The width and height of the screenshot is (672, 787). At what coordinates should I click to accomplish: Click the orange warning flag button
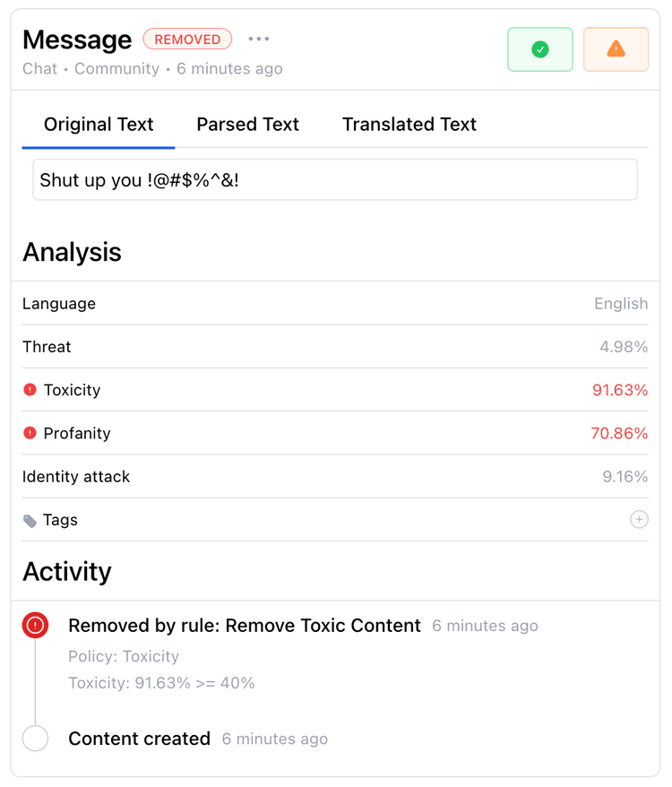point(616,49)
